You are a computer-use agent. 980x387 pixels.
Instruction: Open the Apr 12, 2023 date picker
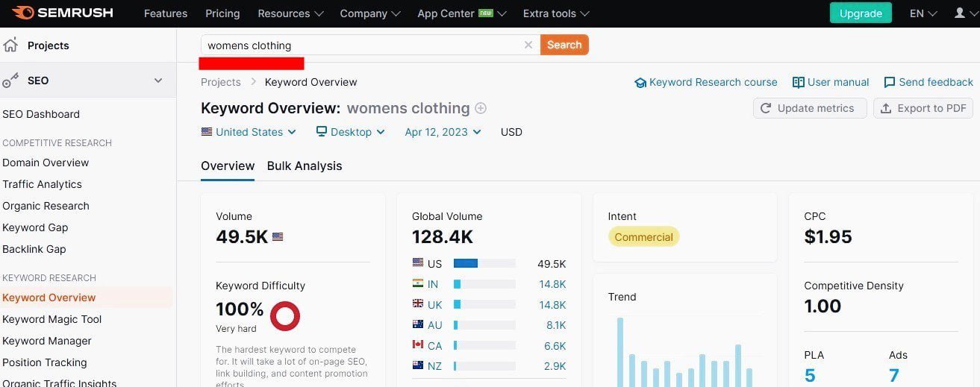click(x=443, y=132)
